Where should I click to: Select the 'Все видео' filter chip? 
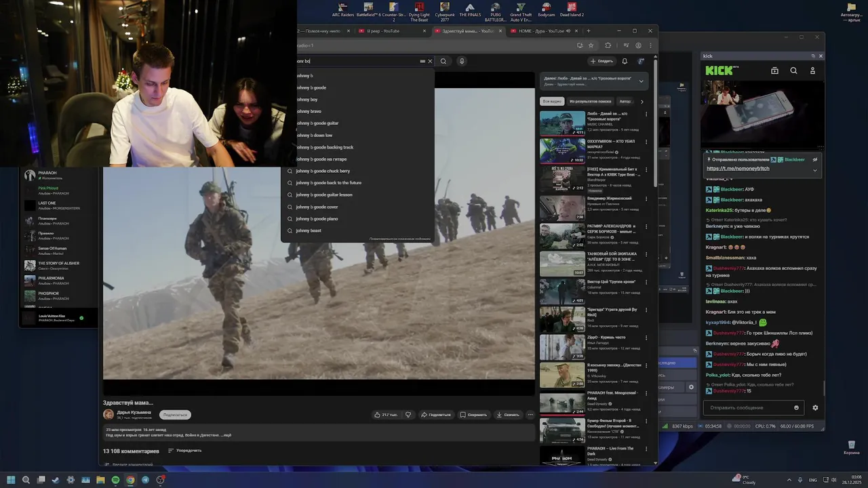coord(551,102)
